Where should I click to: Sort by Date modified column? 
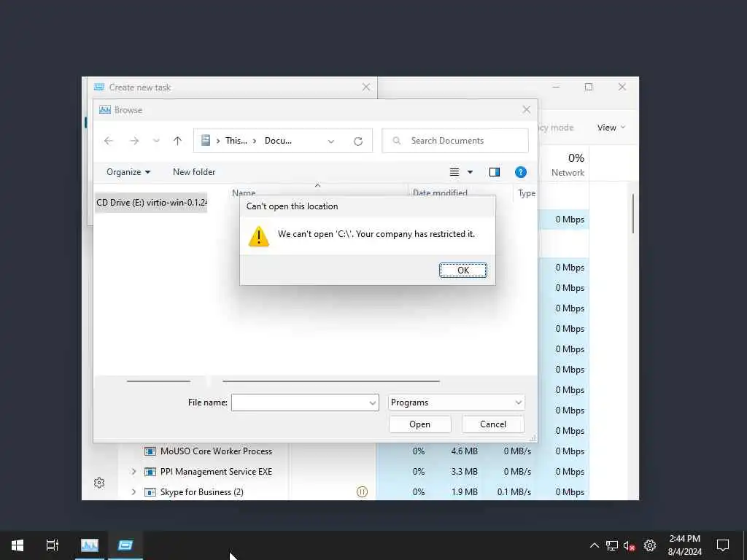click(x=440, y=192)
